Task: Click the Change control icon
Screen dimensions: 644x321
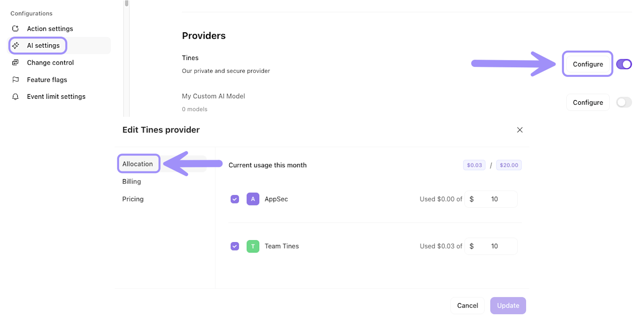Action: pyautogui.click(x=15, y=63)
